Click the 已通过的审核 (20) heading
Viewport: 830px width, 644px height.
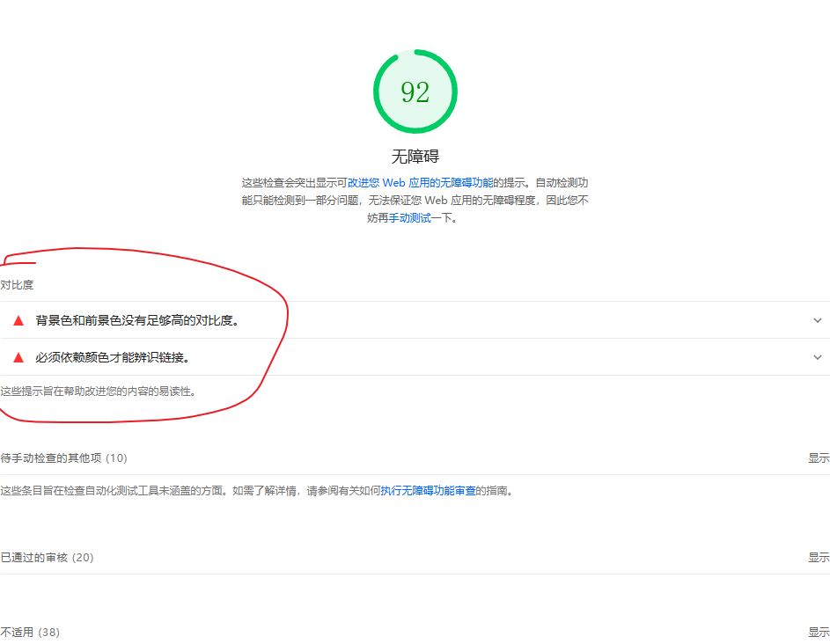(x=47, y=557)
